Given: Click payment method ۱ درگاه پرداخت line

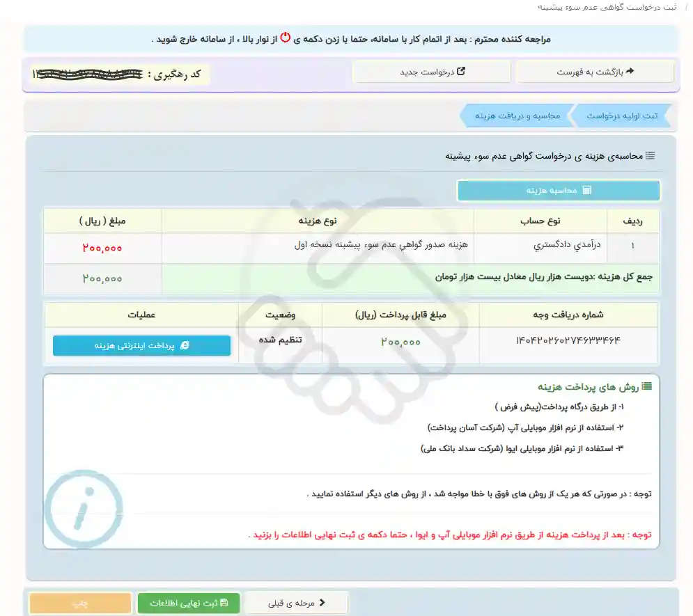Looking at the screenshot, I should click(559, 406).
